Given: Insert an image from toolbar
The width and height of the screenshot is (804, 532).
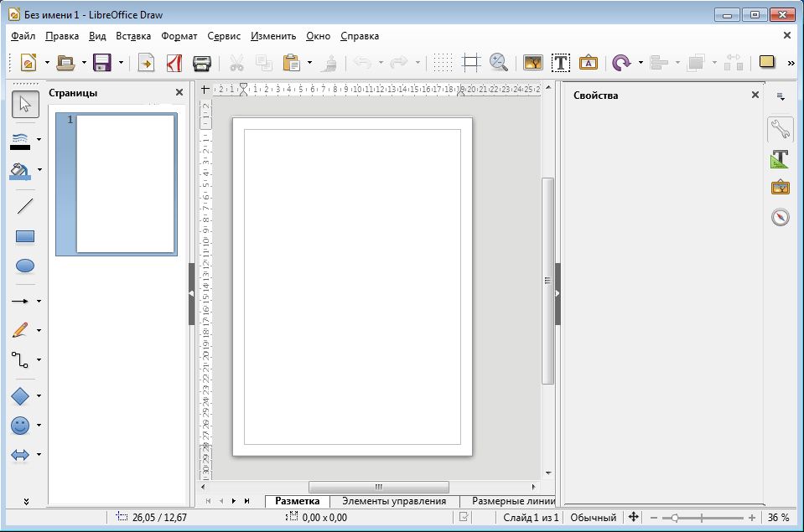Looking at the screenshot, I should click(x=532, y=63).
